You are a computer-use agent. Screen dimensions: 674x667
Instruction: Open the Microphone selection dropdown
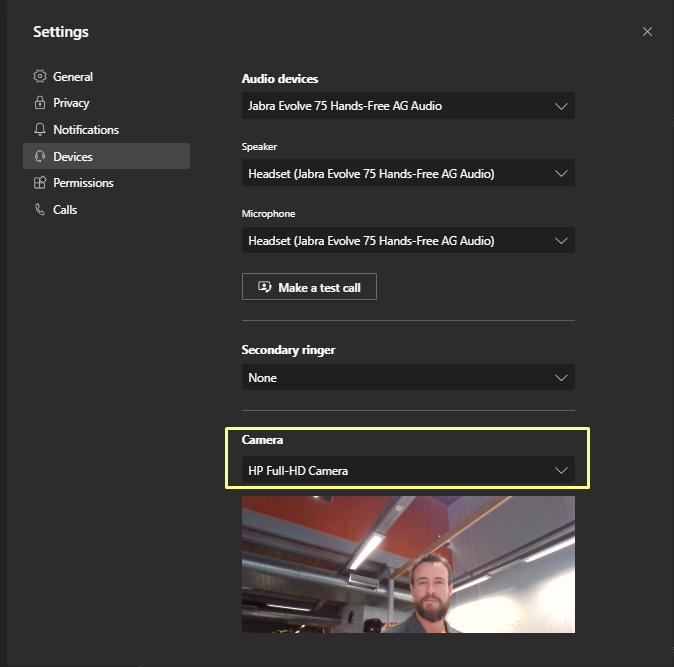click(408, 240)
